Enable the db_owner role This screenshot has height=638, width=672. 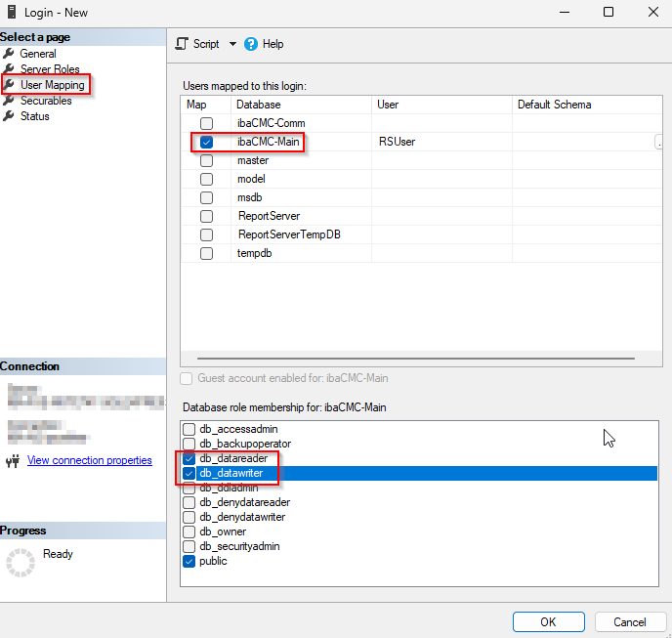pyautogui.click(x=189, y=532)
